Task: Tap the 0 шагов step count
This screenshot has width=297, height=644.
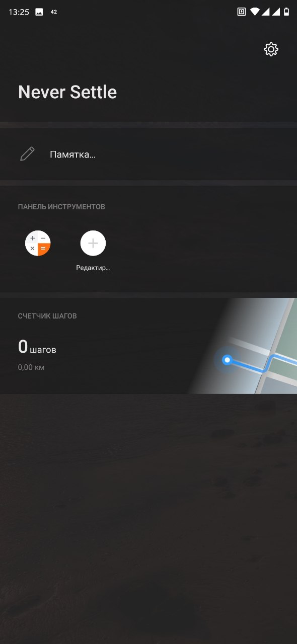Action: [x=37, y=347]
